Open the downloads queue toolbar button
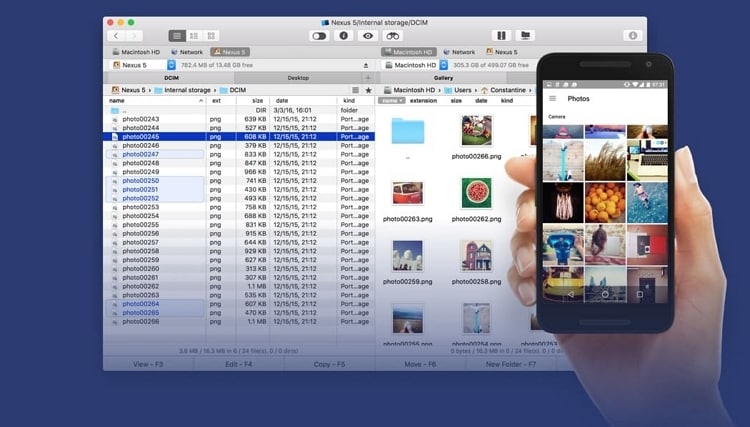This screenshot has width=750, height=427. (633, 36)
